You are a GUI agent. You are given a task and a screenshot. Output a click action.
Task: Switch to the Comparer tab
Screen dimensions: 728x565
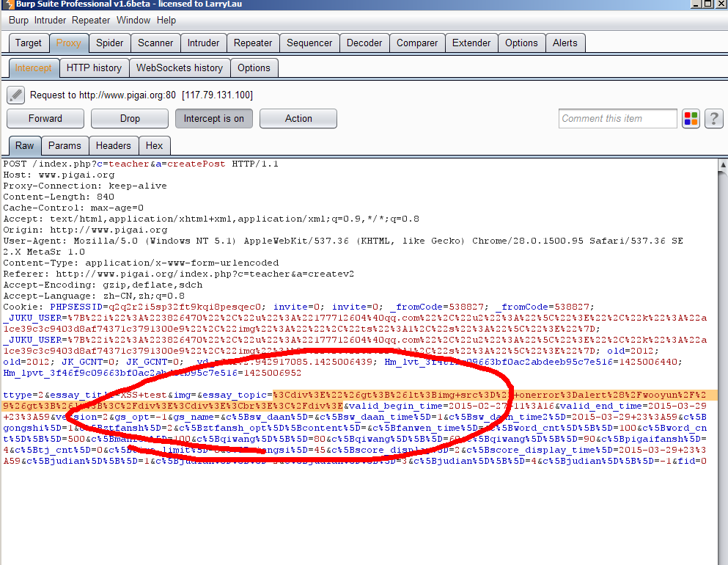coord(417,43)
